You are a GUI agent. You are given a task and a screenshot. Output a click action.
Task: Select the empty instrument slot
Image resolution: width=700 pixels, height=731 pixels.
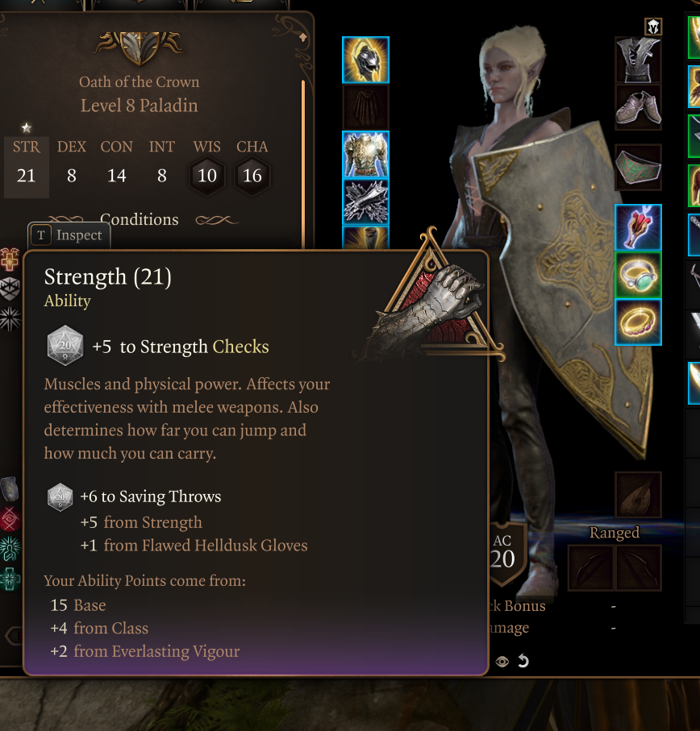(638, 495)
